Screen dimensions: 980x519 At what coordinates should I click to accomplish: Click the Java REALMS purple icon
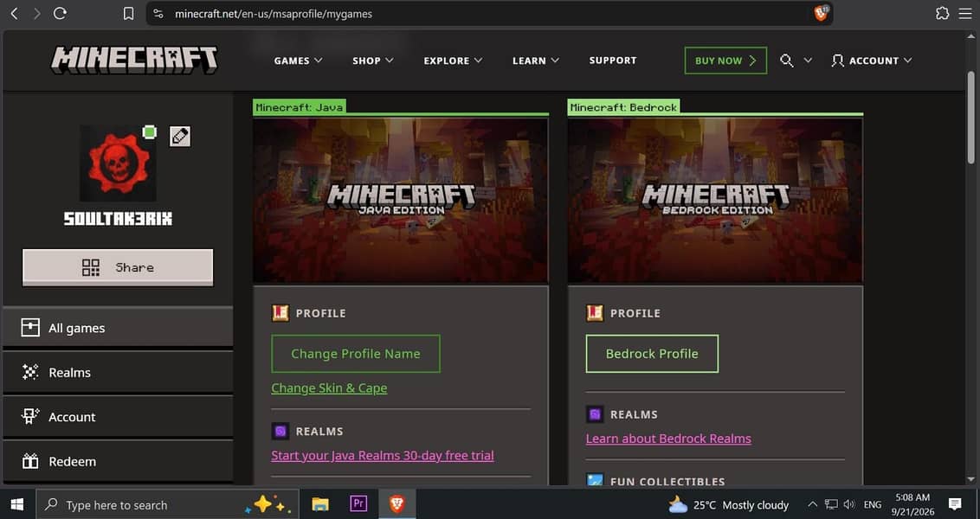(x=280, y=431)
